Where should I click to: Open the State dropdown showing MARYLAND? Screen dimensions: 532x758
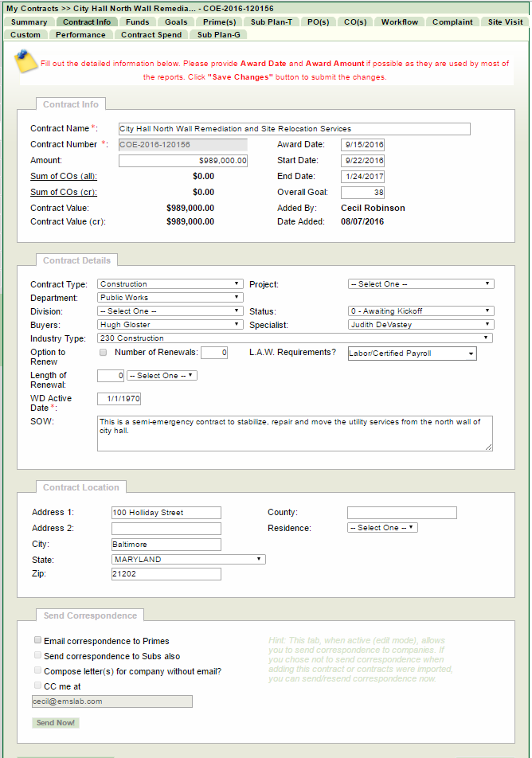pyautogui.click(x=188, y=560)
